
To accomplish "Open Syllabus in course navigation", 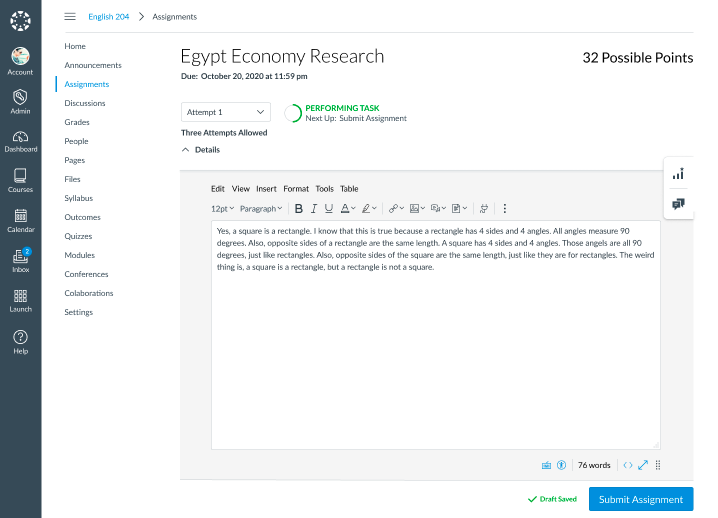I will 79,198.
